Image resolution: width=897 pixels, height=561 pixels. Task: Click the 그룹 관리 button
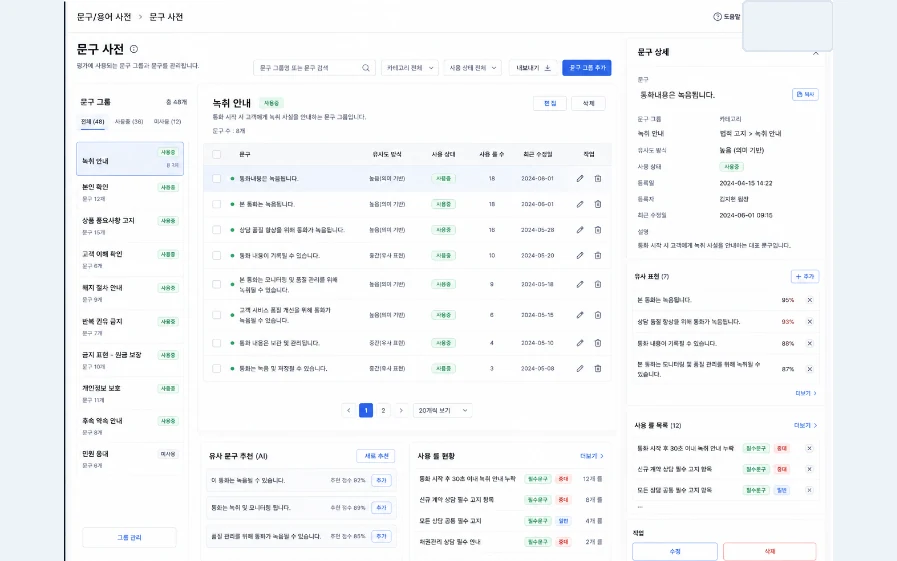point(129,538)
